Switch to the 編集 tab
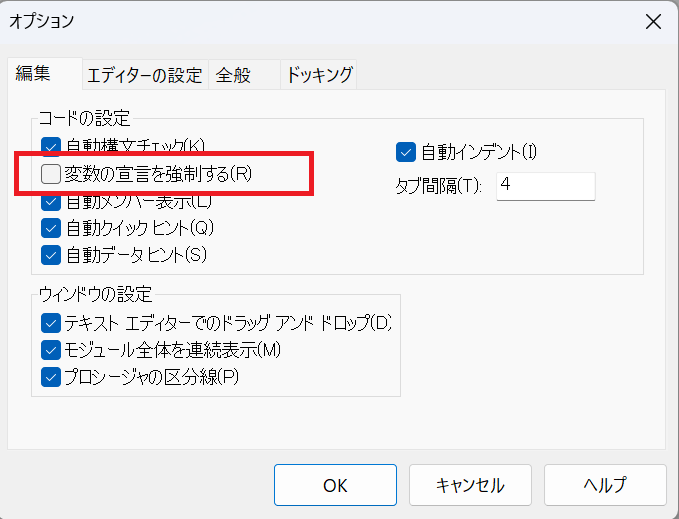Image resolution: width=679 pixels, height=519 pixels. [33, 74]
